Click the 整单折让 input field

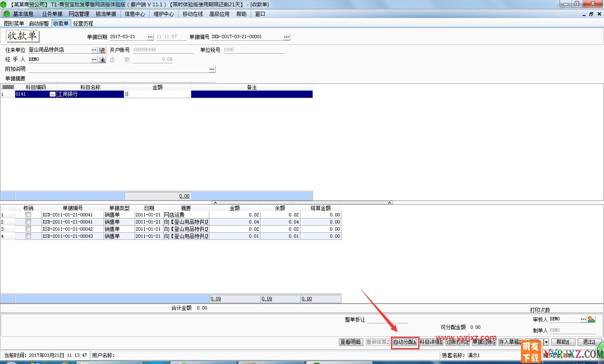point(387,320)
